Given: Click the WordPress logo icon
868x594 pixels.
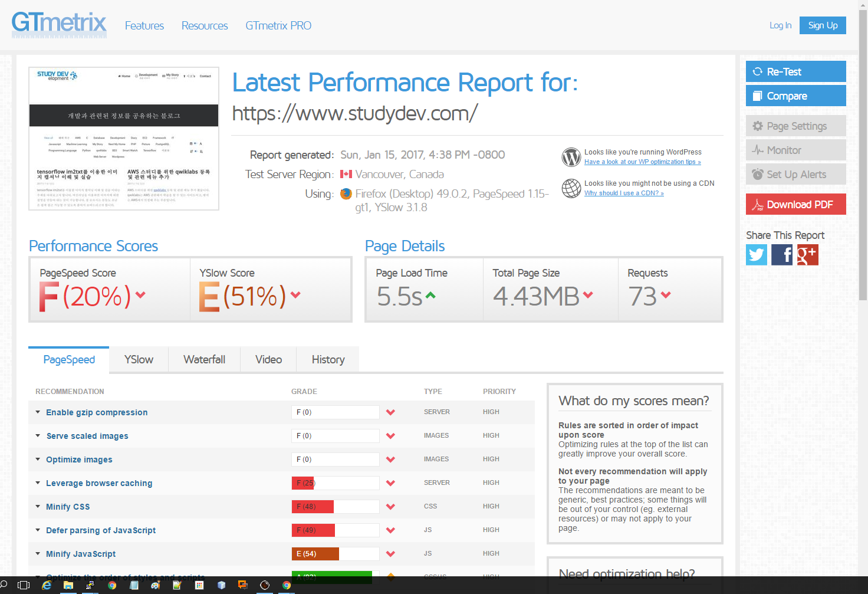Looking at the screenshot, I should 571,157.
